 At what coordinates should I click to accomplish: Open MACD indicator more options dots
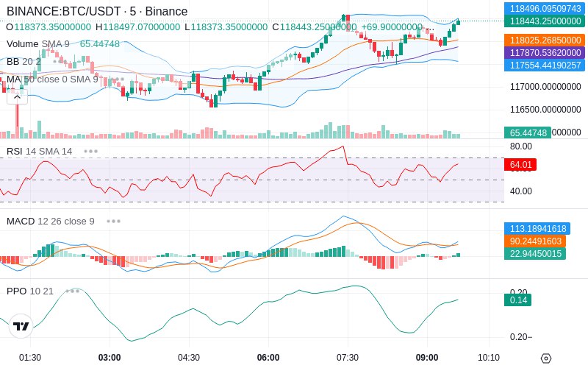click(x=113, y=222)
